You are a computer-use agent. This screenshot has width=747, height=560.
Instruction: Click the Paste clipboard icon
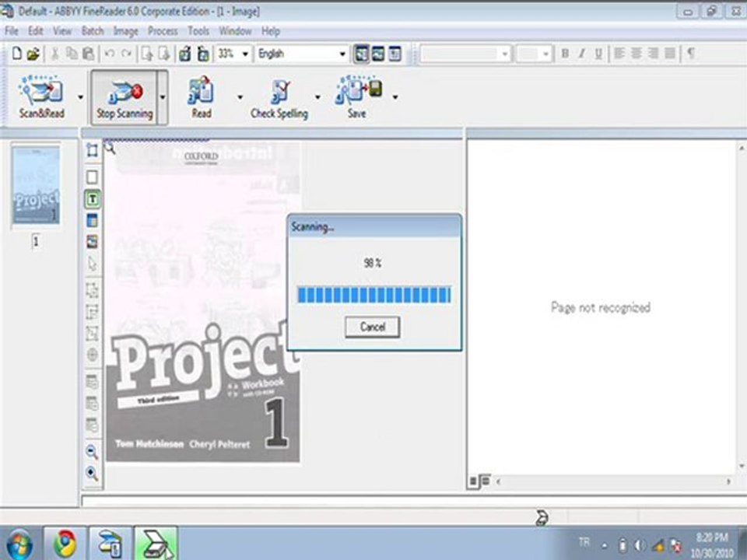pos(88,54)
